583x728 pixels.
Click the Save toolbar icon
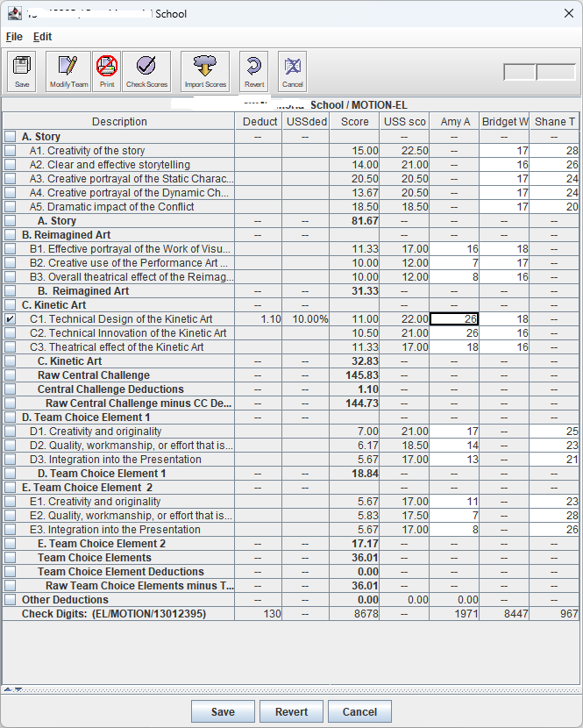point(22,72)
